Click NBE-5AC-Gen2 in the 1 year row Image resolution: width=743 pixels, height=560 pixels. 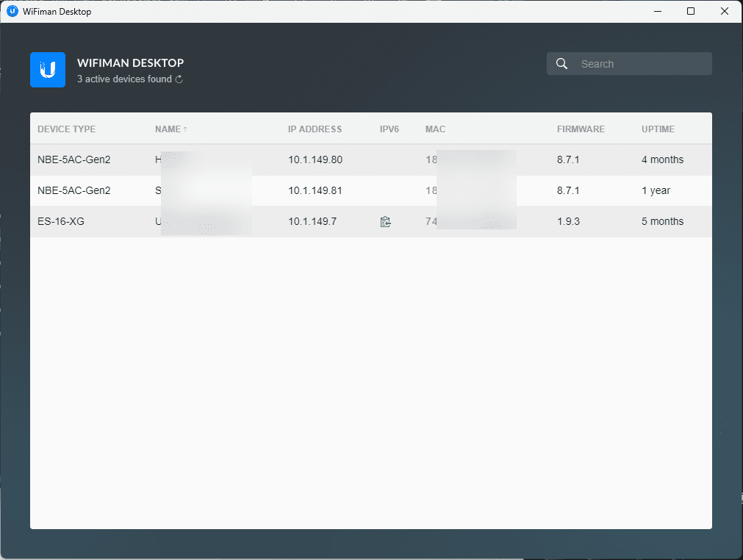[74, 190]
